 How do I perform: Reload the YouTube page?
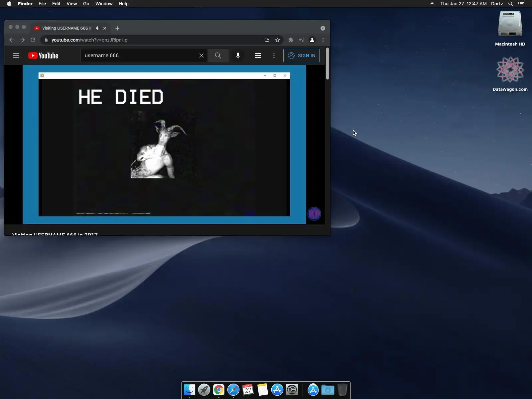(x=33, y=40)
